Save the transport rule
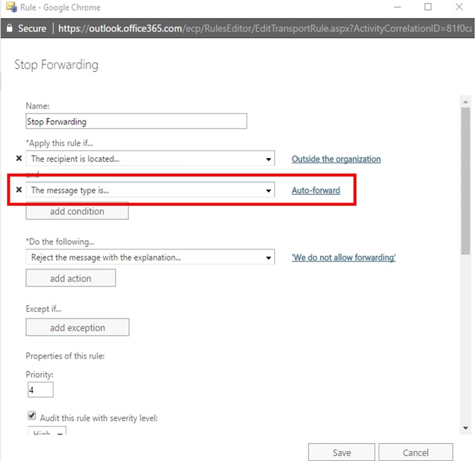This screenshot has width=476, height=461. 342,453
